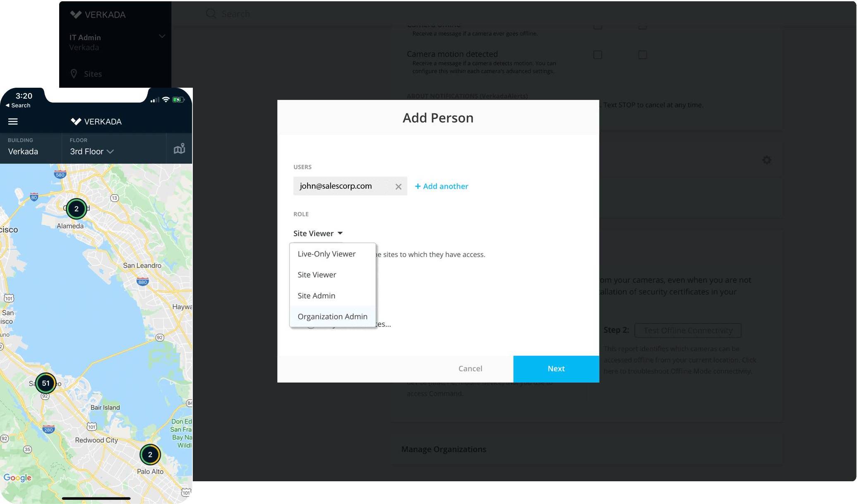Click the Search field in top bar
857x504 pixels.
tap(235, 14)
